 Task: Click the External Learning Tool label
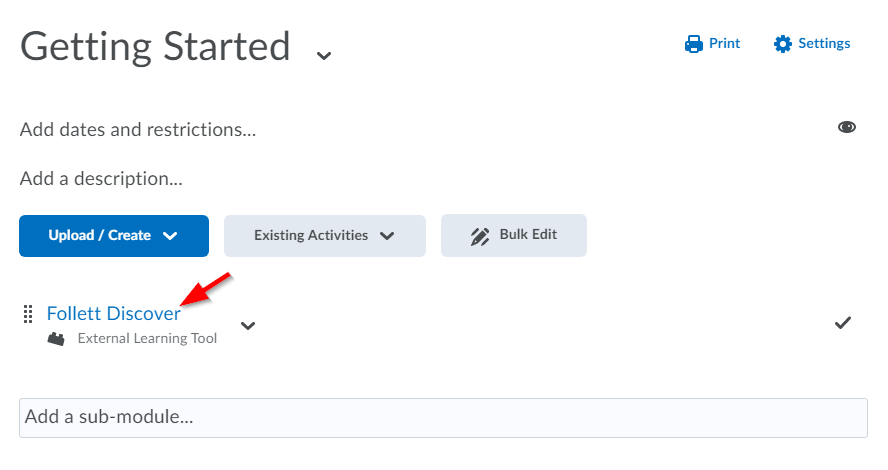tap(147, 339)
